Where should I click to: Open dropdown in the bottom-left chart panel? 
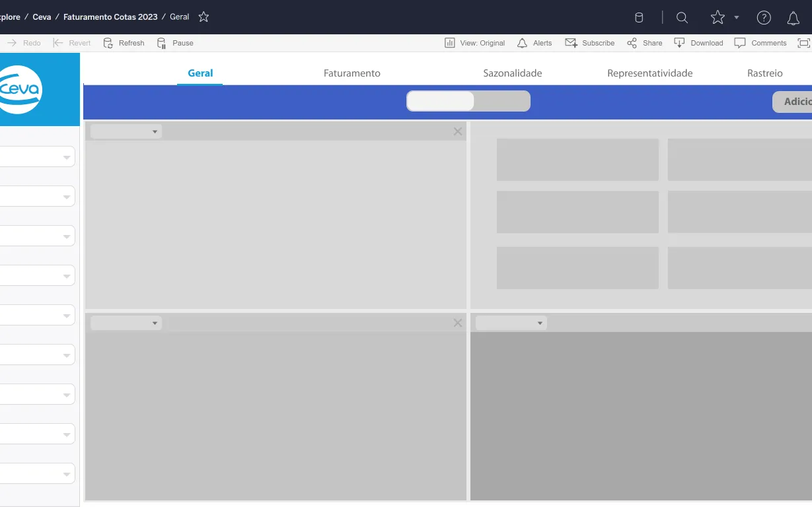coord(126,323)
